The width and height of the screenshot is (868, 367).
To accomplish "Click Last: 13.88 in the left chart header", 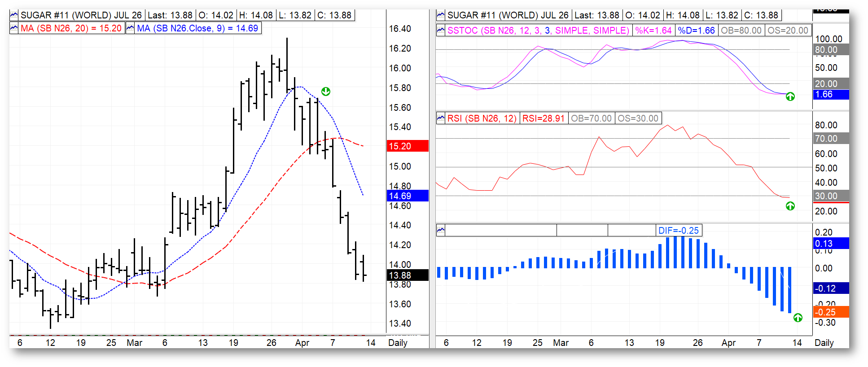I will coord(170,15).
